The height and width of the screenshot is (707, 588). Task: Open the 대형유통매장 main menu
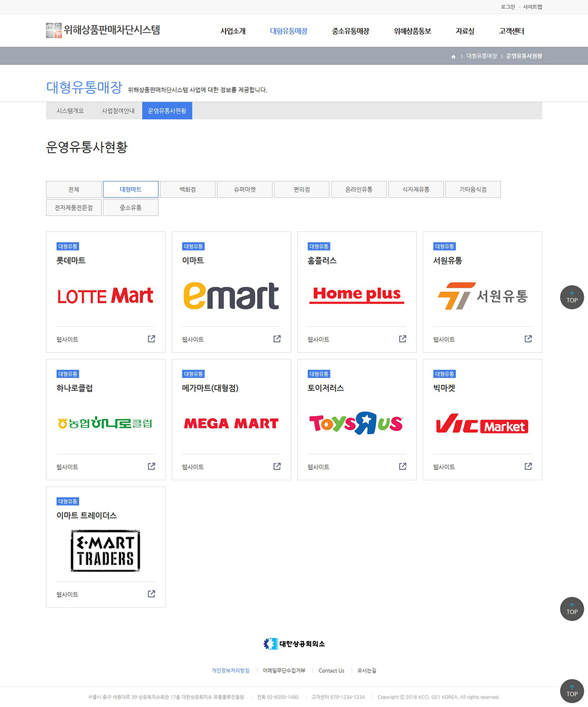(x=288, y=31)
